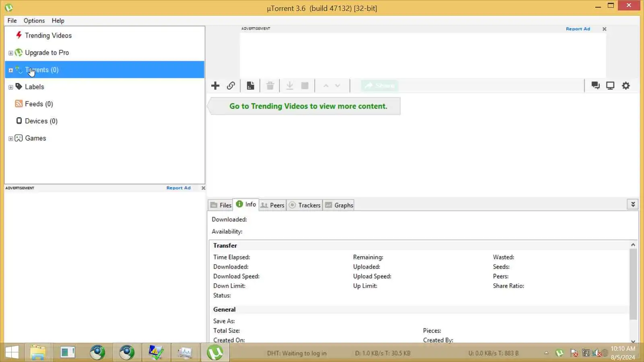Switch to the Files tab

(221, 205)
